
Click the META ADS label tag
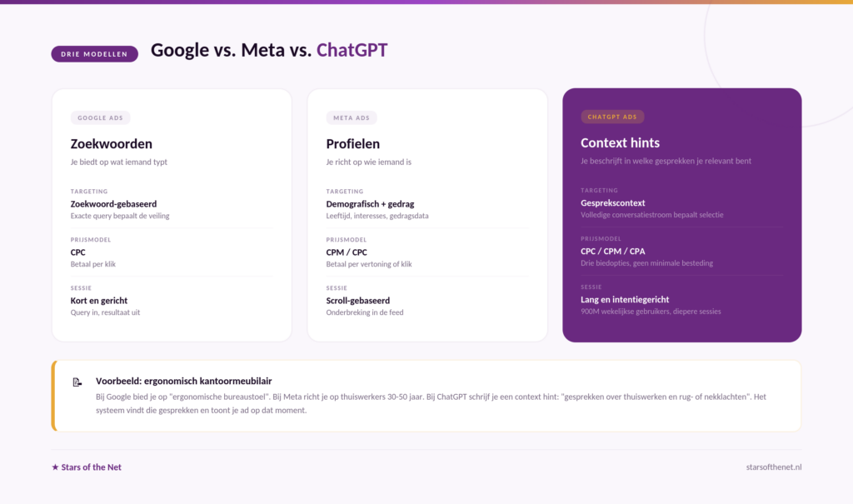(x=352, y=117)
